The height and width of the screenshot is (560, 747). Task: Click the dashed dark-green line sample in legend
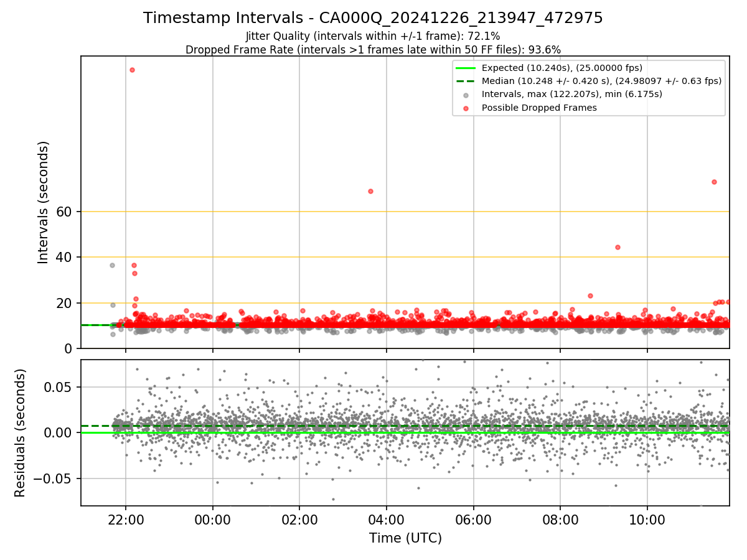point(466,81)
